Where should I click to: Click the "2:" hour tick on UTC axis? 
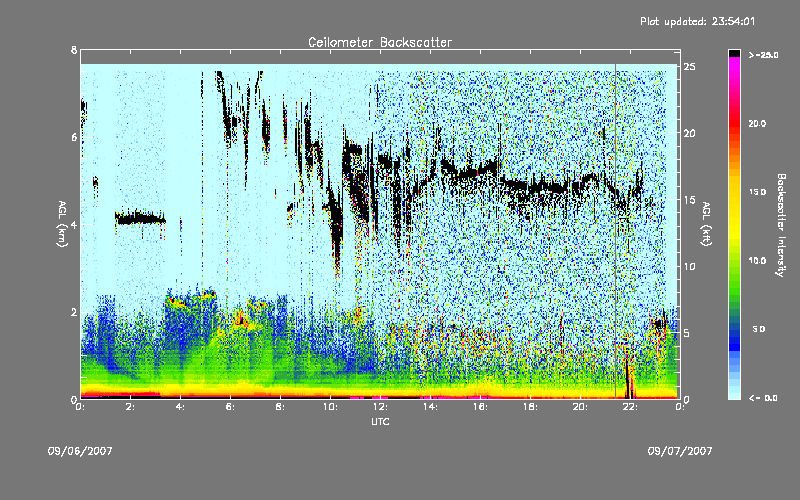pyautogui.click(x=130, y=407)
